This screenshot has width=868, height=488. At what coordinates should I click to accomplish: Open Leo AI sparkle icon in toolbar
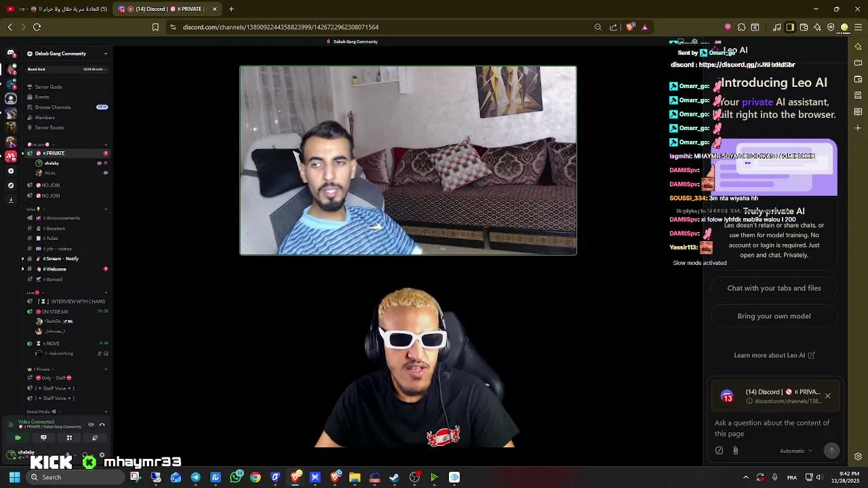click(817, 27)
